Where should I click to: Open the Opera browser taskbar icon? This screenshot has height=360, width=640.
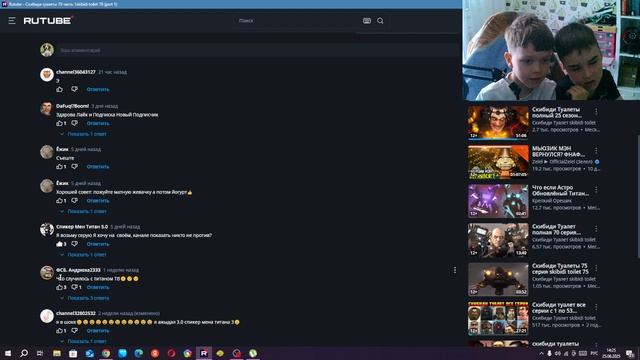click(x=171, y=353)
